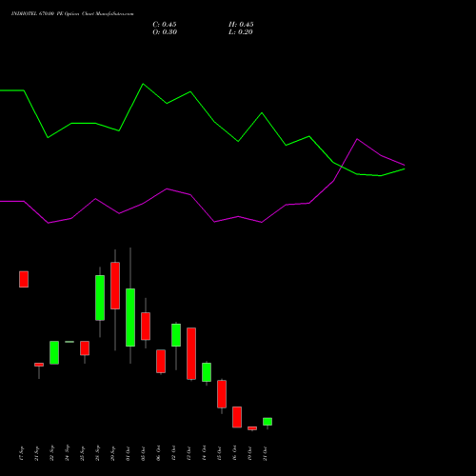The image size is (476, 476).
Task: Click the '21 Sep' date label
Action: [x=36, y=453]
